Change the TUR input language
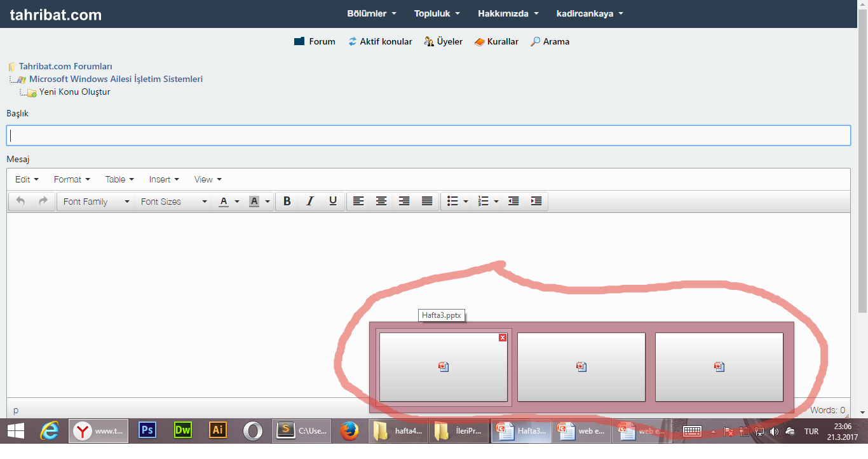 811,432
